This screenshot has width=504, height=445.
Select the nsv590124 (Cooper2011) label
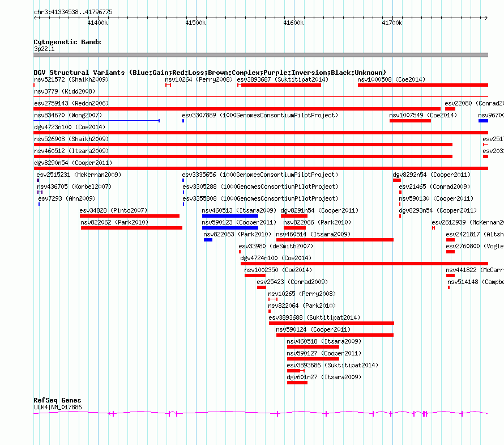(x=313, y=329)
